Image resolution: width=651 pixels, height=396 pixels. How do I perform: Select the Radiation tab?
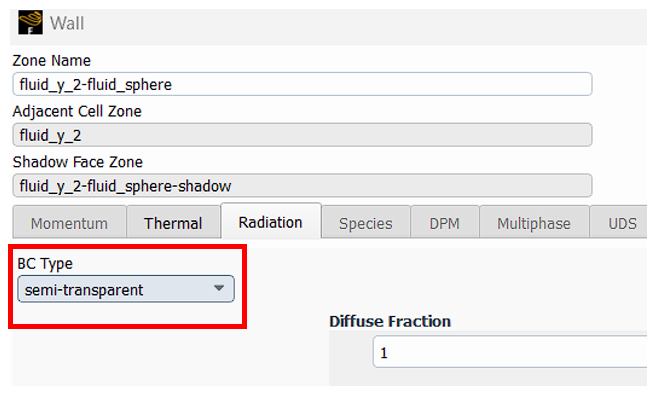[271, 222]
